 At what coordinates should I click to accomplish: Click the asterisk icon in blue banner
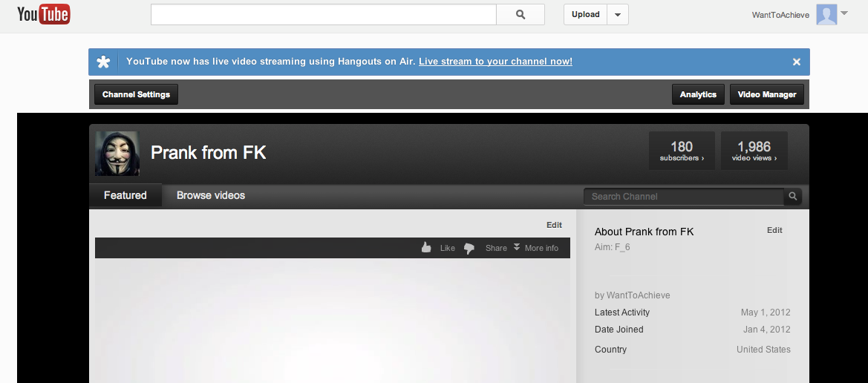pyautogui.click(x=103, y=62)
